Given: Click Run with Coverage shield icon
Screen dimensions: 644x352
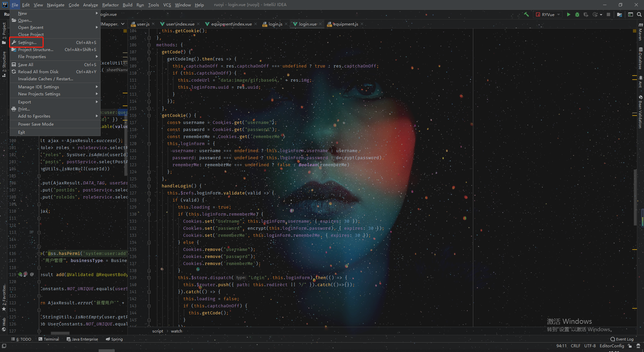Looking at the screenshot, I should (586, 14).
